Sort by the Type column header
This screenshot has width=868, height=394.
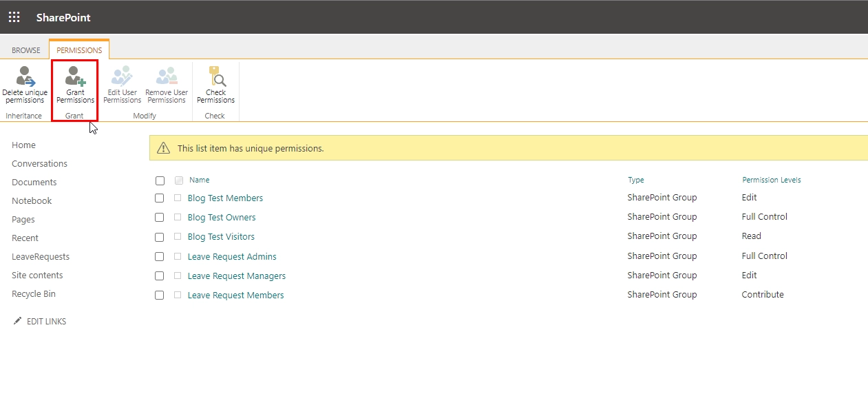(x=636, y=180)
